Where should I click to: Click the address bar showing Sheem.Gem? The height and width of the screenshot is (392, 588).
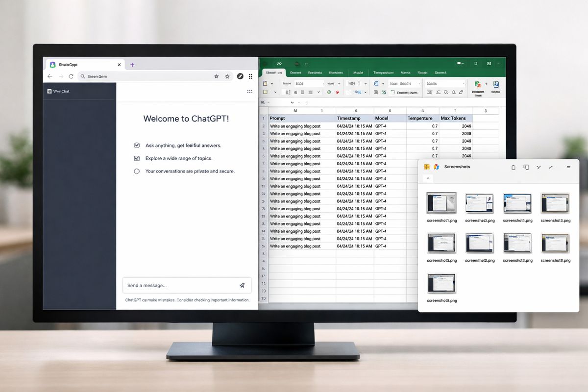coord(154,76)
